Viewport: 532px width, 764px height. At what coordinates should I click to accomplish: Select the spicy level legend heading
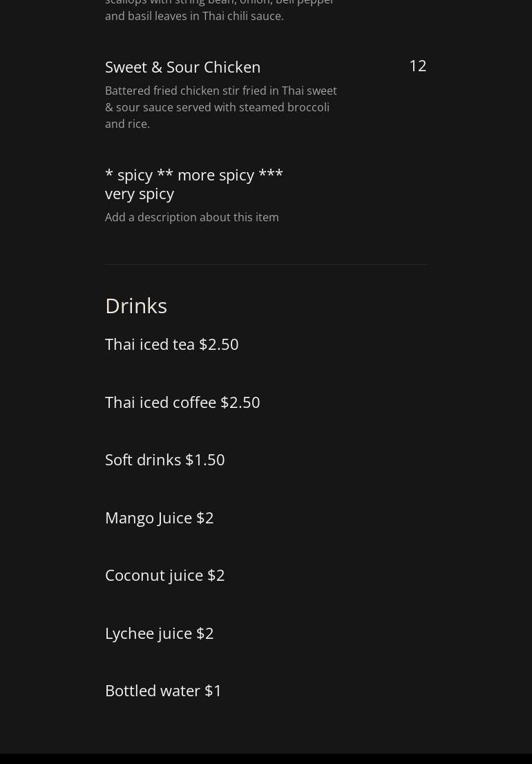coord(193,184)
